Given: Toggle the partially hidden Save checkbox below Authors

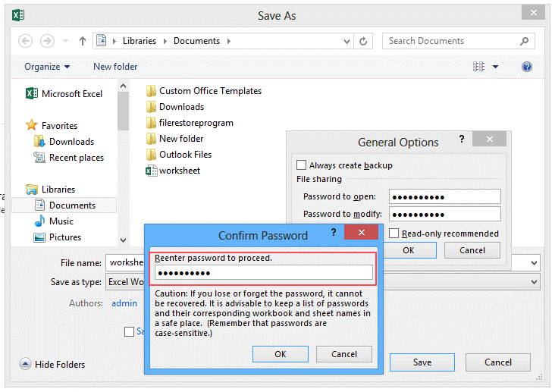Looking at the screenshot, I should 129,331.
